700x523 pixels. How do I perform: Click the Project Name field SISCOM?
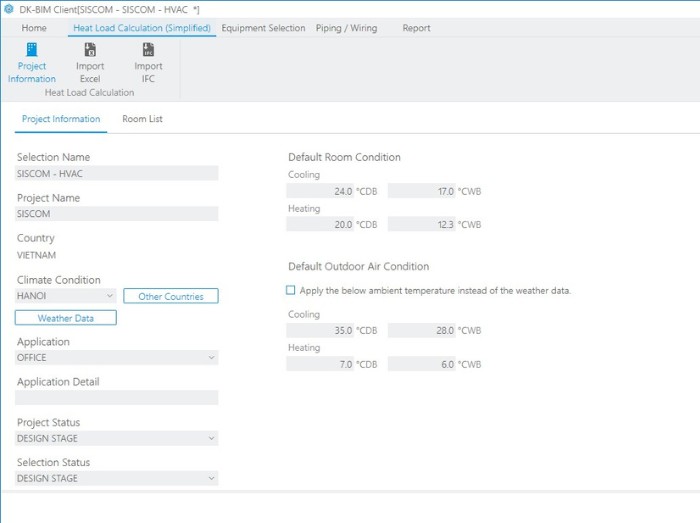click(117, 214)
